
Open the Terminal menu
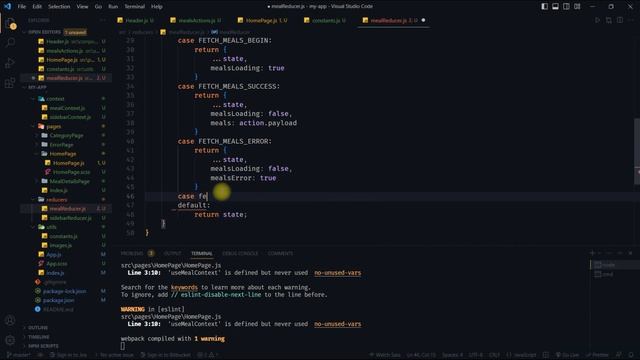[135, 7]
